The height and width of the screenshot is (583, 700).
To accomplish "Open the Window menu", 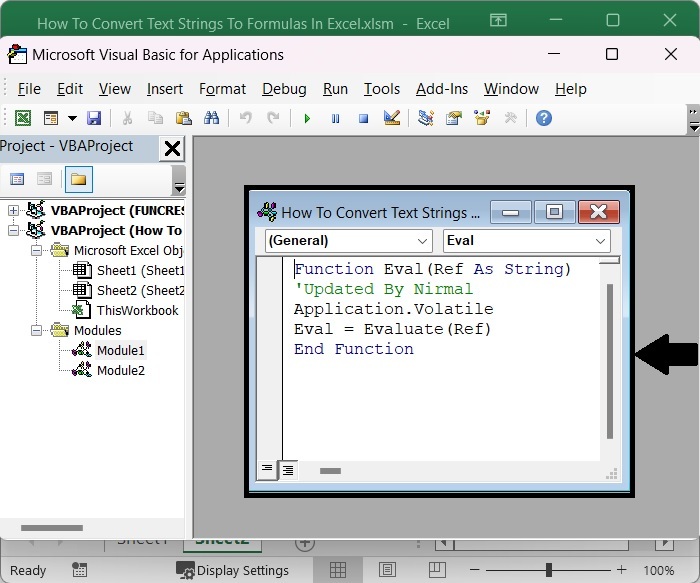I will tap(511, 89).
